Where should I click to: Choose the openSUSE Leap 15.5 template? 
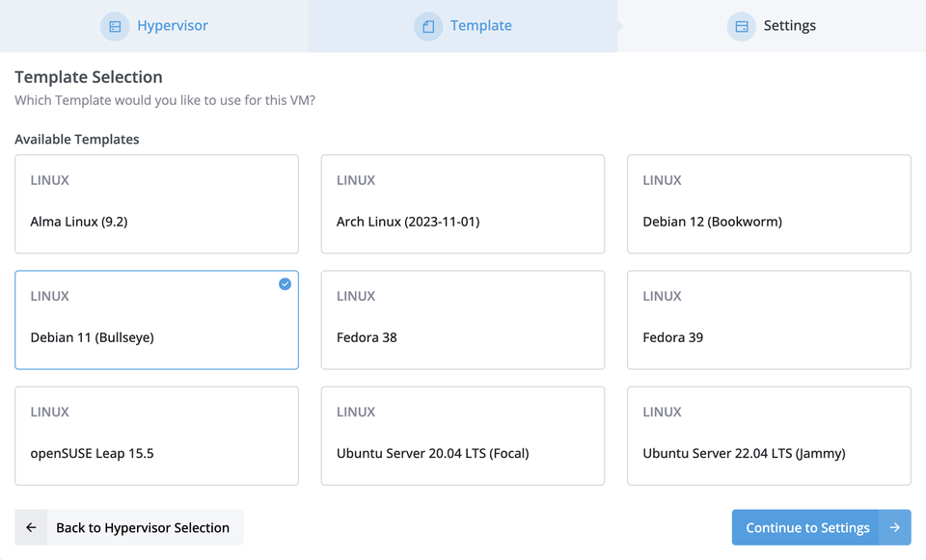[156, 436]
